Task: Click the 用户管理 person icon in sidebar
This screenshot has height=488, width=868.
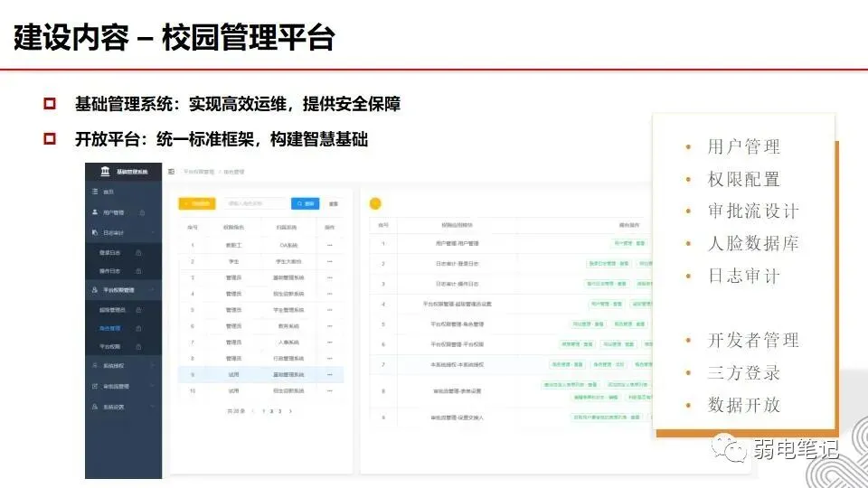Action: (x=95, y=211)
